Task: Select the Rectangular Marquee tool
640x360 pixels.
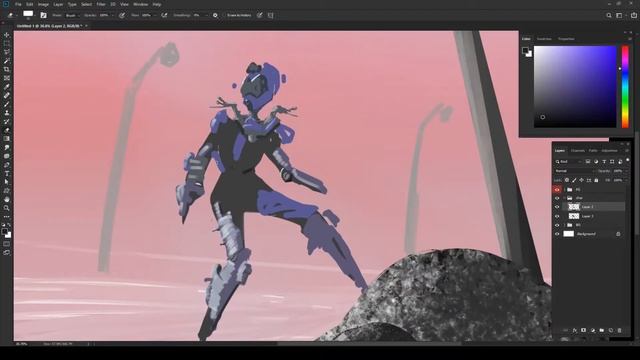Action: [x=7, y=44]
